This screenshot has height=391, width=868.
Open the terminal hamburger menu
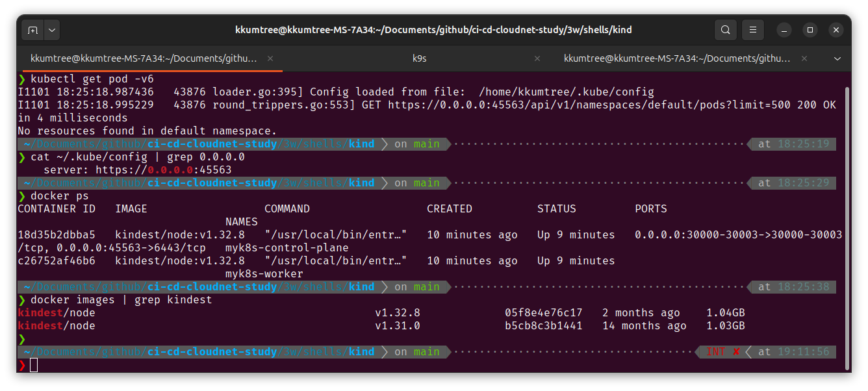tap(752, 30)
